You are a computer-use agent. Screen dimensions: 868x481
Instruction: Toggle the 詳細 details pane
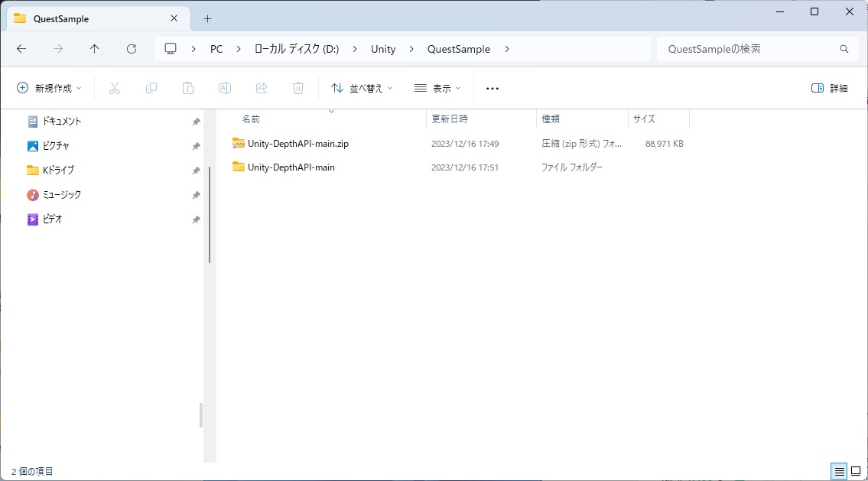tap(831, 88)
